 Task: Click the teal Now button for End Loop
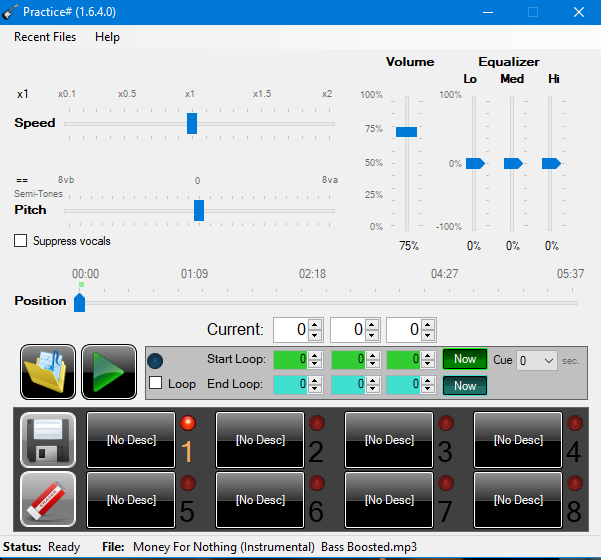tap(465, 386)
